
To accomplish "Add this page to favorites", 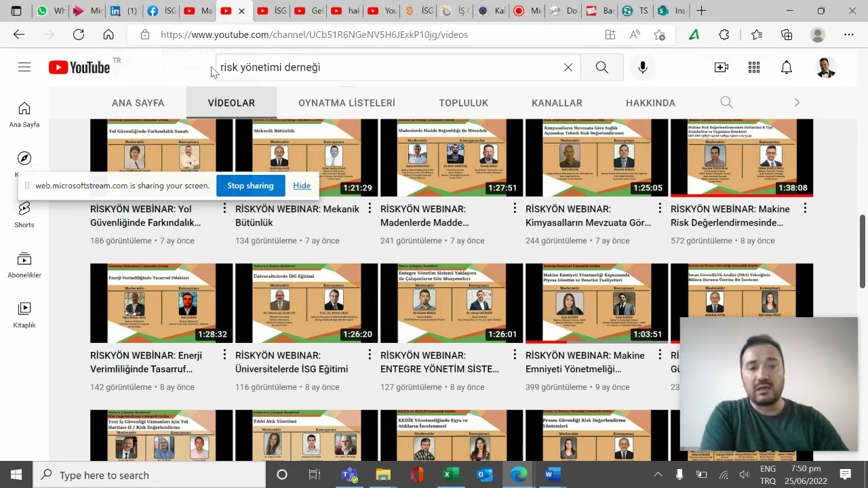I will [659, 35].
